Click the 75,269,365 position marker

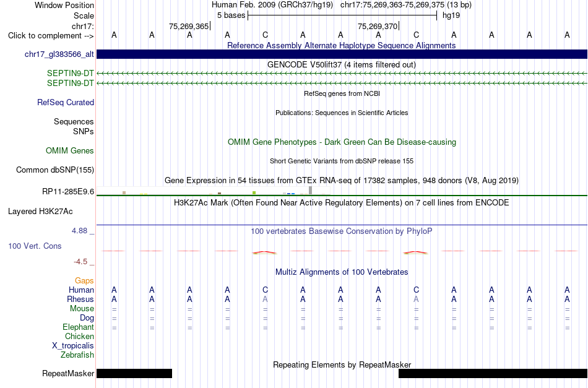[x=189, y=26]
